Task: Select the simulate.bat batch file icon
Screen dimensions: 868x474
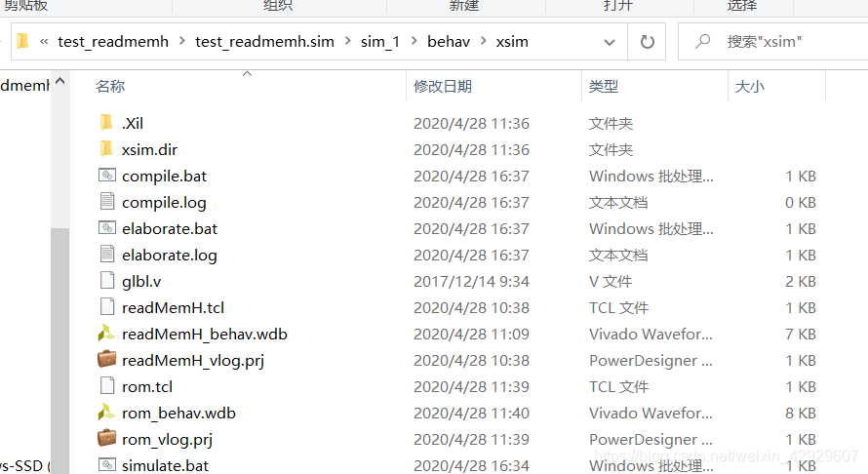Action: point(107,464)
